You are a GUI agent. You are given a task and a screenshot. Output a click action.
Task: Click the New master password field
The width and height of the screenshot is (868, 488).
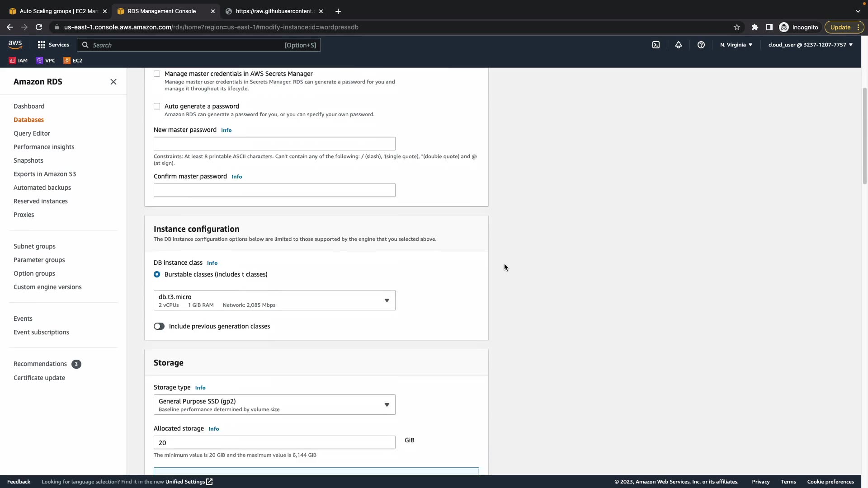pos(274,144)
